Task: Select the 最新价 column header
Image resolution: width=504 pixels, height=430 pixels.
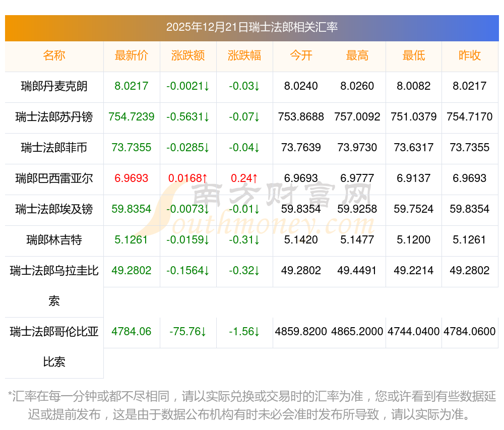Action: 132,55
